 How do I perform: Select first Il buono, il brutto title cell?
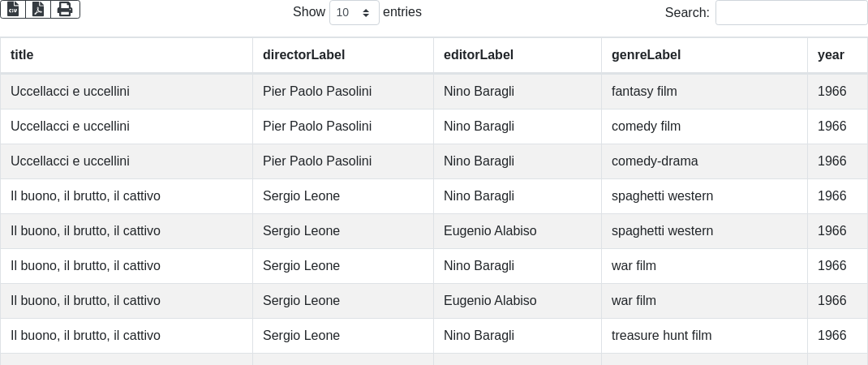pyautogui.click(x=127, y=196)
